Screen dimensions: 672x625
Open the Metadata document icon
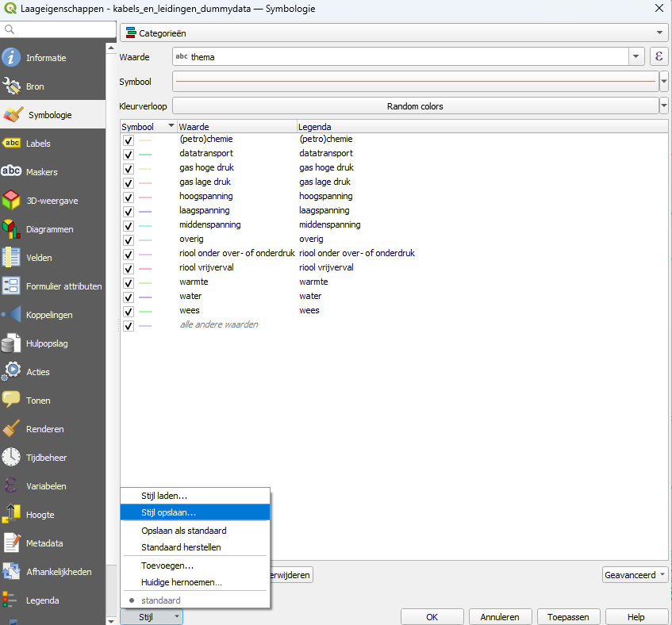(x=11, y=543)
